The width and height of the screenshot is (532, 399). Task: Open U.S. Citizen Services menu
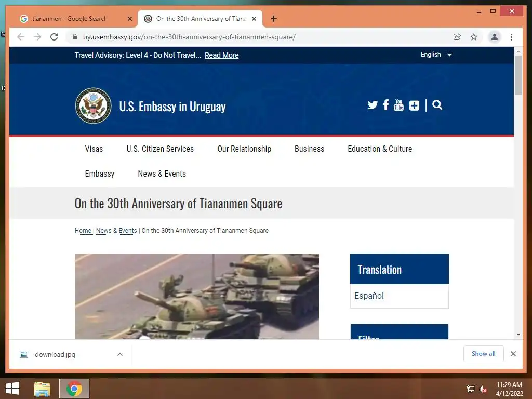pos(160,149)
